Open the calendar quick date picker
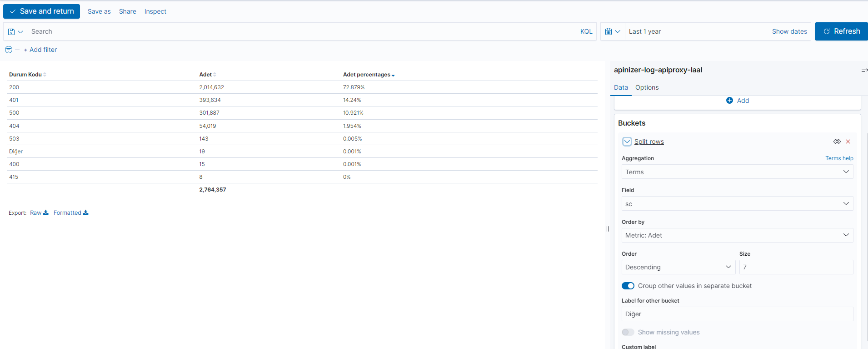868x349 pixels. tap(612, 32)
